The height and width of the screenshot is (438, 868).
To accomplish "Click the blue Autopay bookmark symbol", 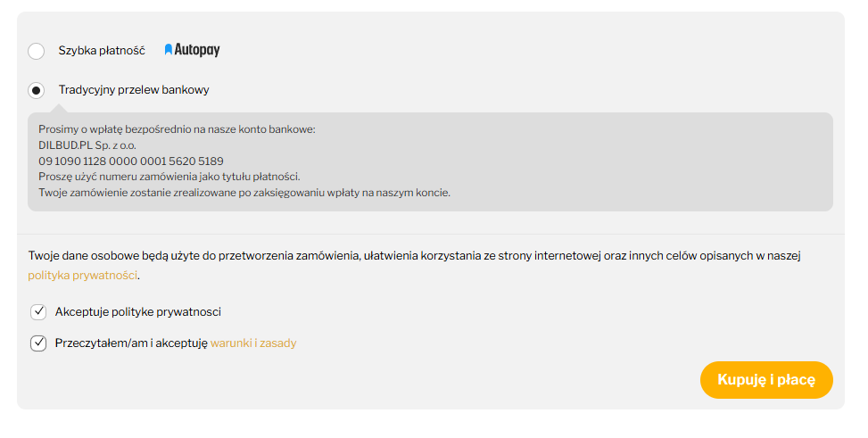I will tap(169, 51).
